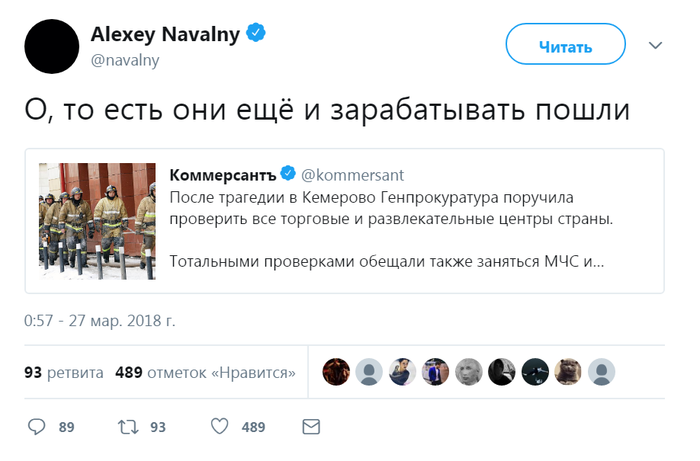Image resolution: width=700 pixels, height=461 pixels.
Task: Open the firefighters photo in quoted tweet
Action: [x=98, y=221]
